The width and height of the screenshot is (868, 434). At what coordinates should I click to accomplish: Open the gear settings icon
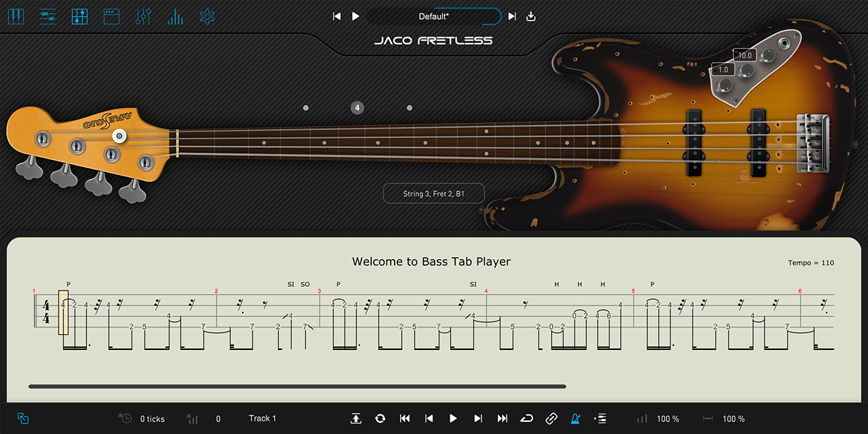207,16
